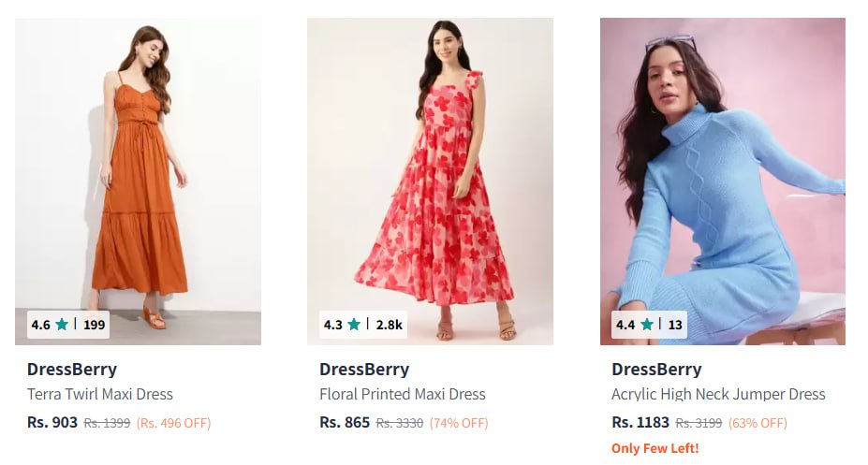Screen dimensions: 868x465
Task: Click the DressBerry brand above Terra Twirl
Action: (72, 369)
